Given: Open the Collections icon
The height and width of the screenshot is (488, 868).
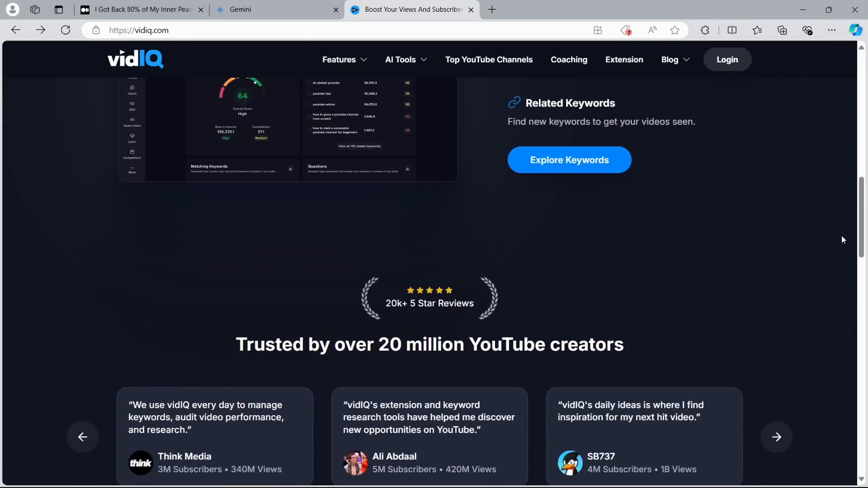Looking at the screenshot, I should pyautogui.click(x=782, y=30).
